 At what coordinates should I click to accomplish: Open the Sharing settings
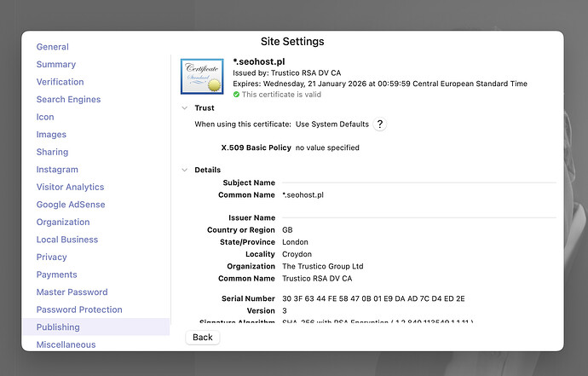tap(52, 152)
